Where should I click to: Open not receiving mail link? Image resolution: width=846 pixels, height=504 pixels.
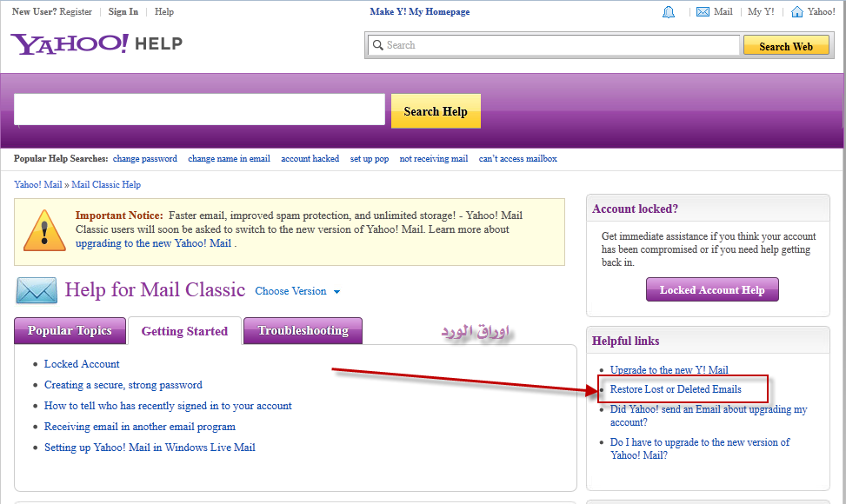pos(433,158)
